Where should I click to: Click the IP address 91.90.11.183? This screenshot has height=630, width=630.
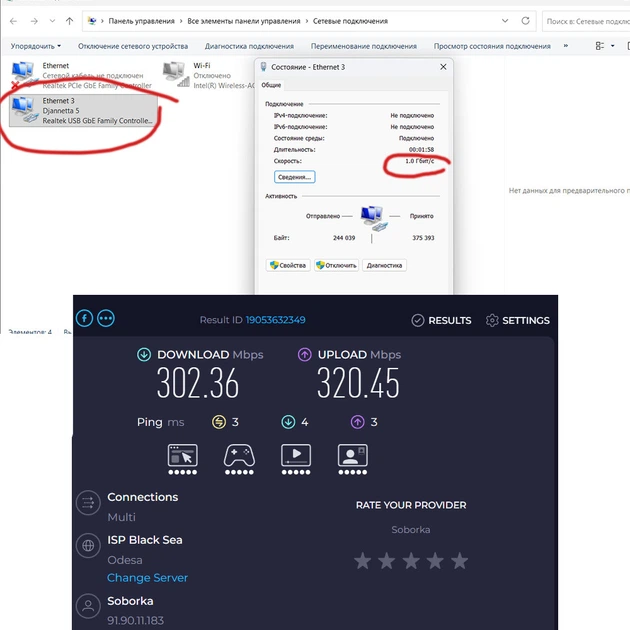(135, 620)
